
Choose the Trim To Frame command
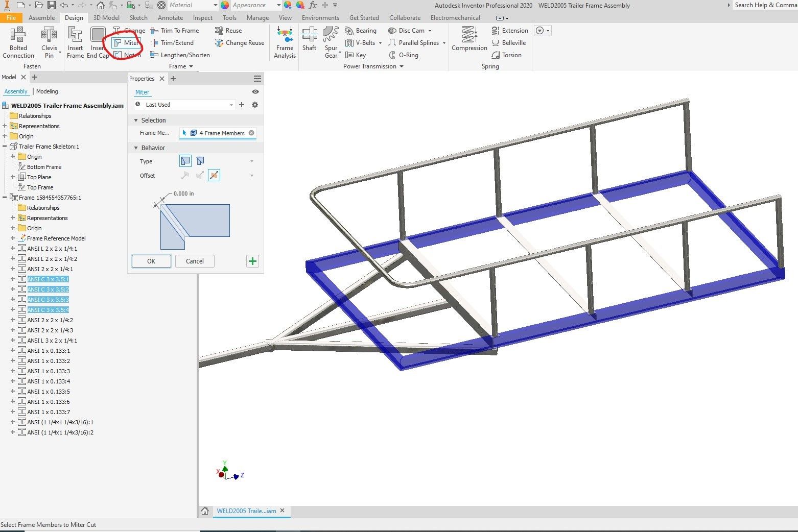(x=175, y=31)
